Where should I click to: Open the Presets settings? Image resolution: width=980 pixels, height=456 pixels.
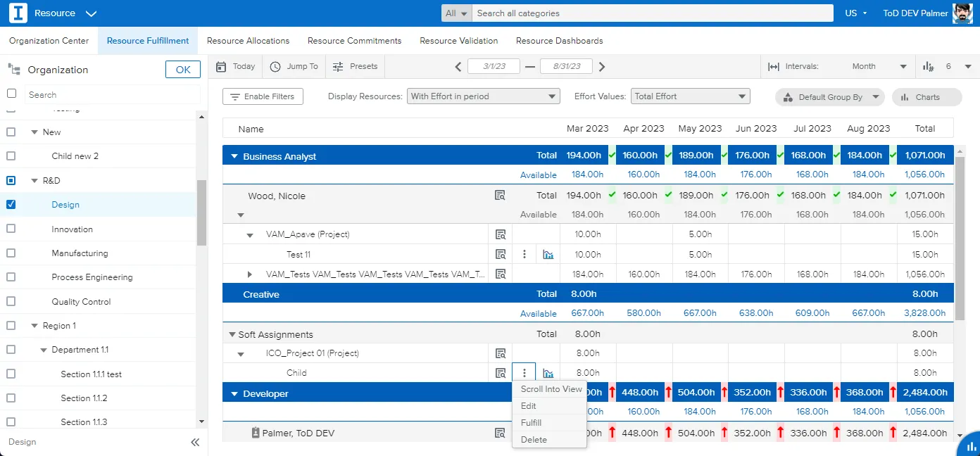tap(355, 66)
